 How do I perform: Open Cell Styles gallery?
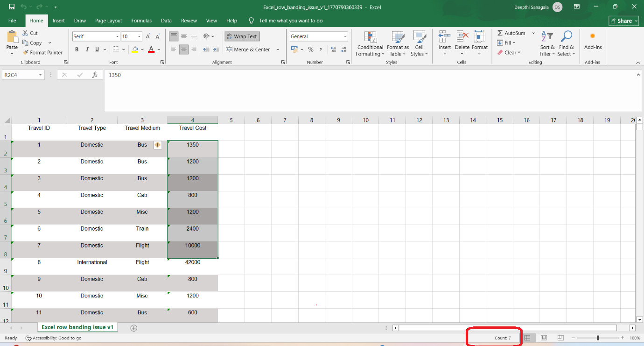click(x=420, y=44)
